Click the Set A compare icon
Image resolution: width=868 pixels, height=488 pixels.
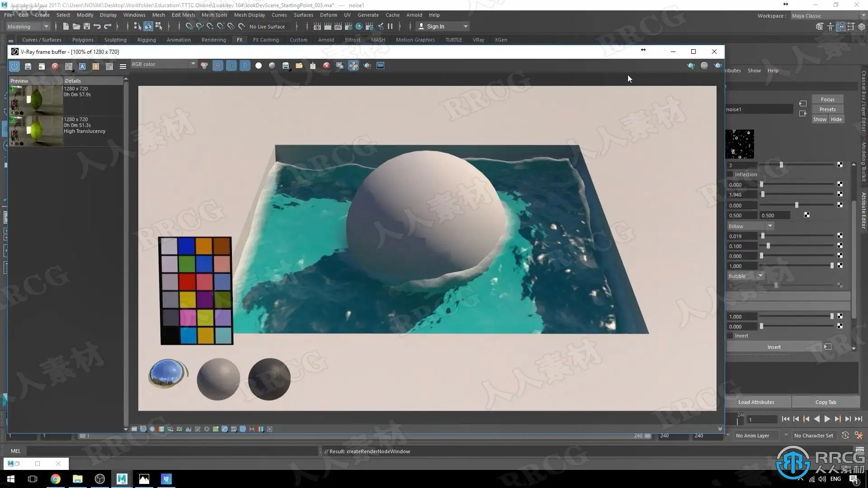tap(82, 66)
